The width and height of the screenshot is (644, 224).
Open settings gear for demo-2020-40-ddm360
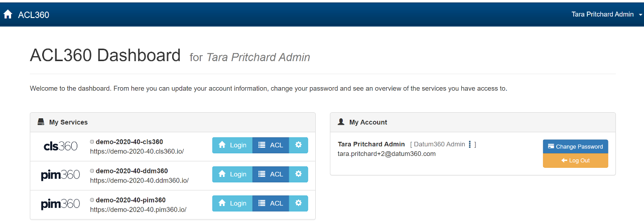point(299,174)
